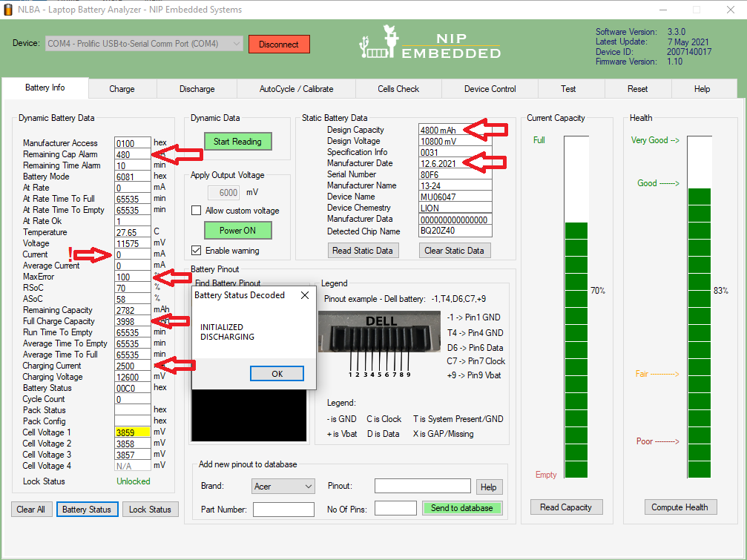This screenshot has height=560, width=747.
Task: Click the Device Name field MU06047
Action: 455,197
